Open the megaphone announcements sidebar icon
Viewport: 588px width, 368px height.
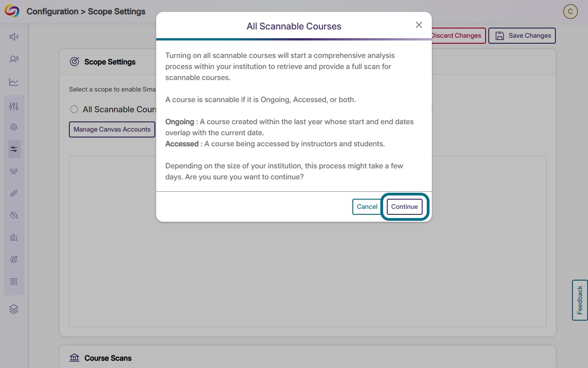14,37
